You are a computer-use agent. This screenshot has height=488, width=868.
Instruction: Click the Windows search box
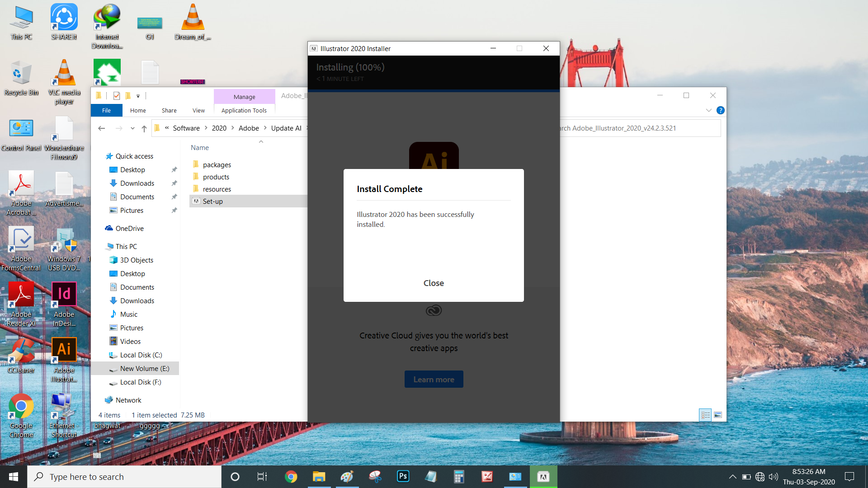tap(124, 476)
